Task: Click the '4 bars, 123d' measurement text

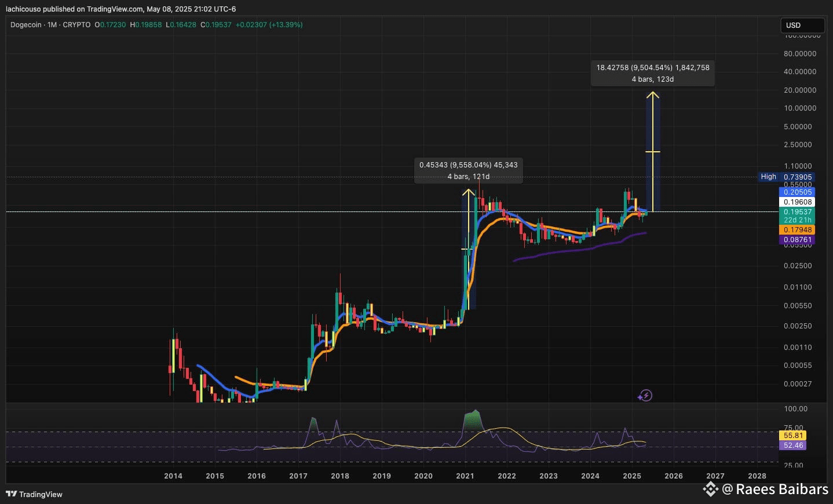Action: coord(653,79)
